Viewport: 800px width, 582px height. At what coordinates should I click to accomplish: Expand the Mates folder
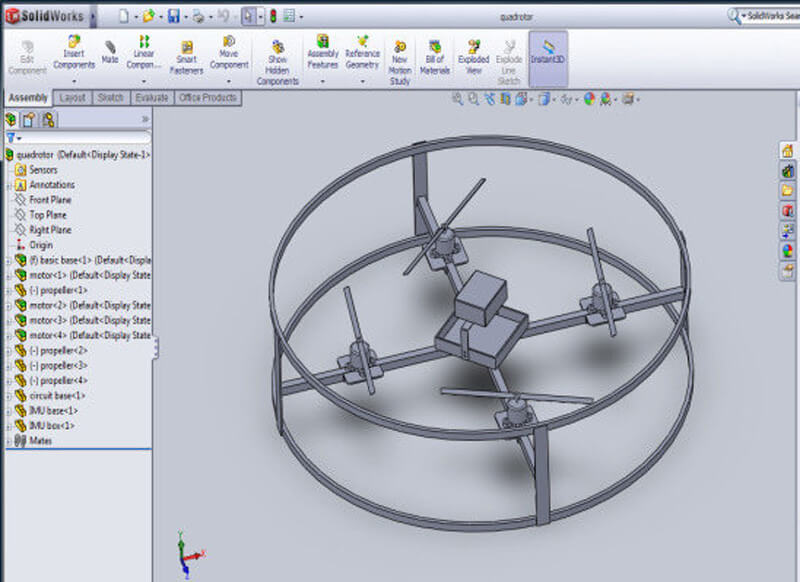pos(8,437)
